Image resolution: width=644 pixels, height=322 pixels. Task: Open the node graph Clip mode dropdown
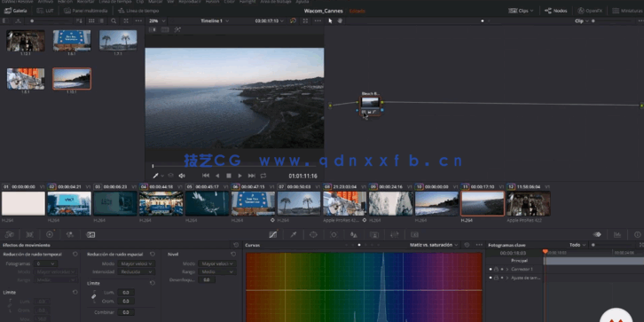coord(582,21)
